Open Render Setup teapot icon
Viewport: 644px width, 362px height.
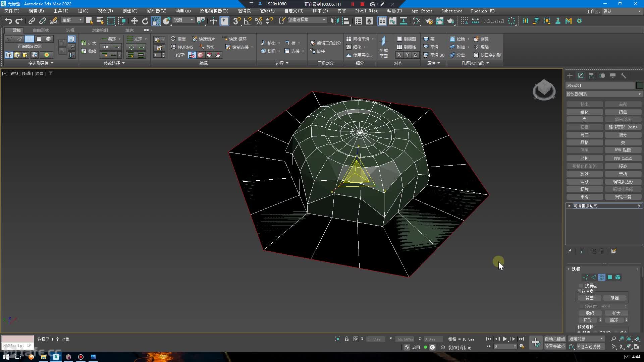tap(429, 21)
